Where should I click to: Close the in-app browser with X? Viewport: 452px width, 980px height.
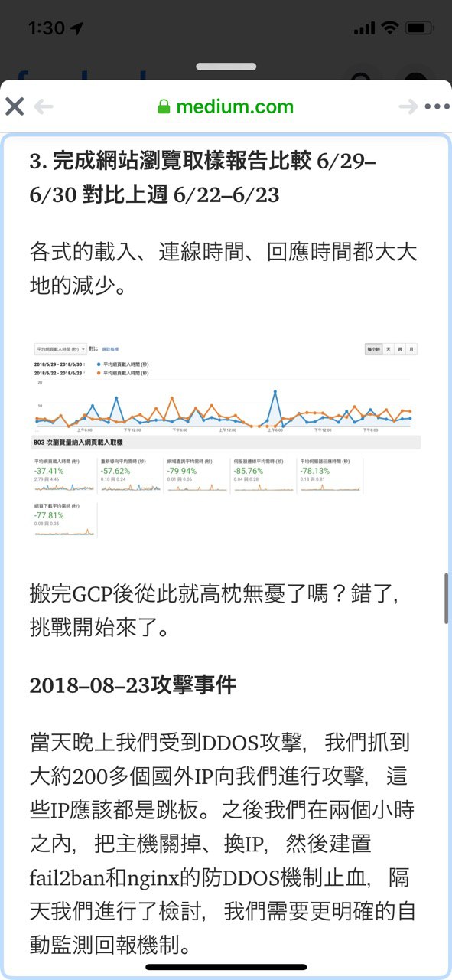tap(15, 106)
